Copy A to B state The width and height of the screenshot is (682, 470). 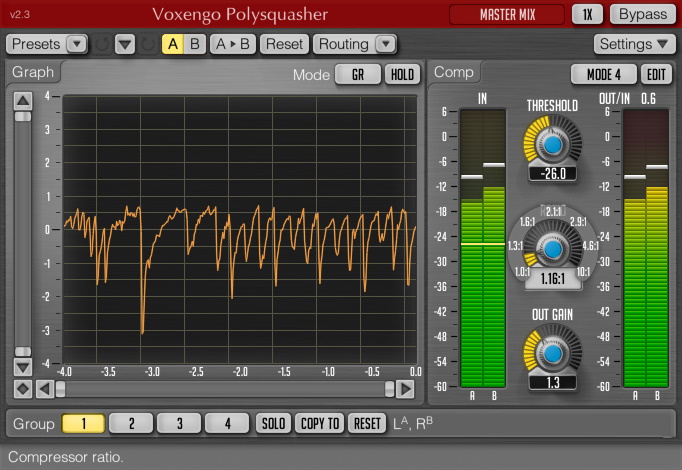coord(233,44)
